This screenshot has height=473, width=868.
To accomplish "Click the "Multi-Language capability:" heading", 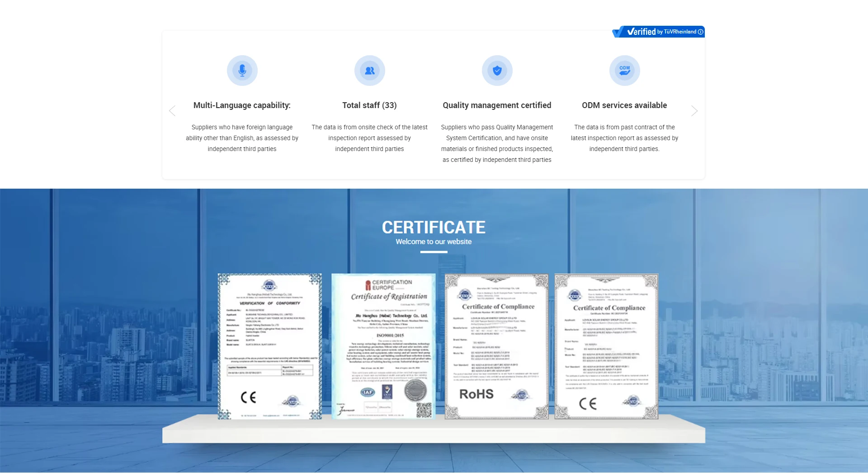I will click(x=242, y=105).
